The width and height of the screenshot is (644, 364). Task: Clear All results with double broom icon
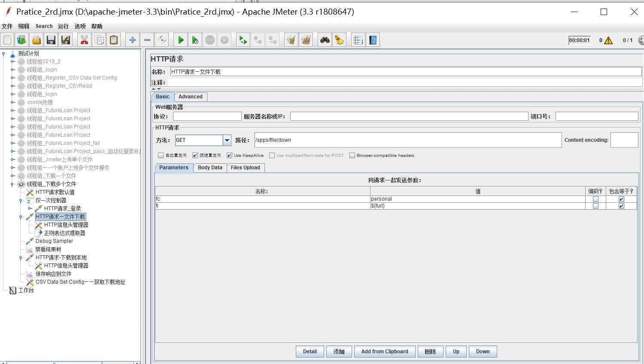point(306,40)
